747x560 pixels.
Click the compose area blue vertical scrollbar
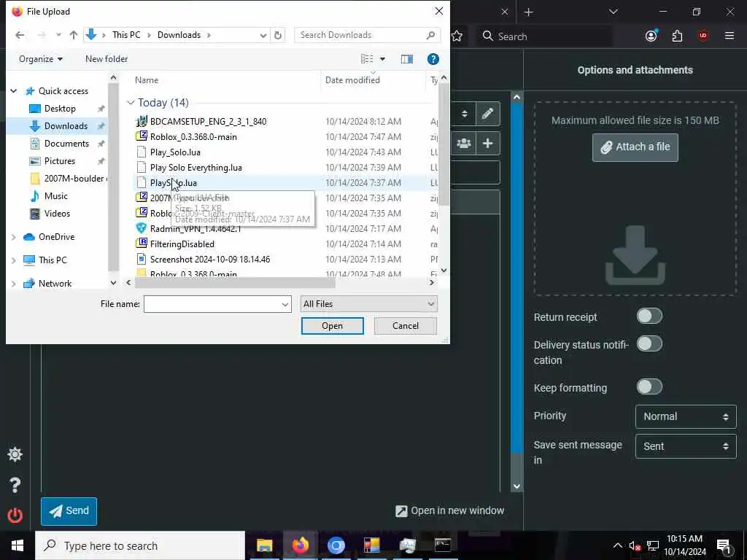click(x=516, y=276)
